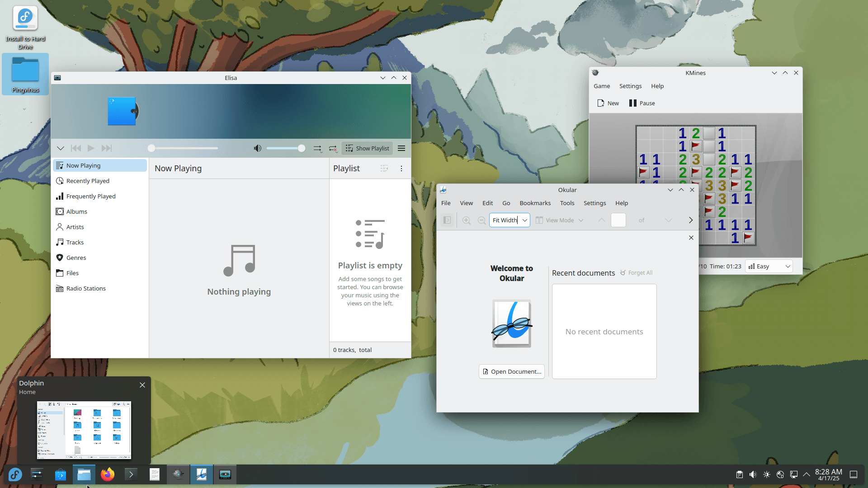
Task: Click Open Document button in Okular
Action: pyautogui.click(x=512, y=371)
